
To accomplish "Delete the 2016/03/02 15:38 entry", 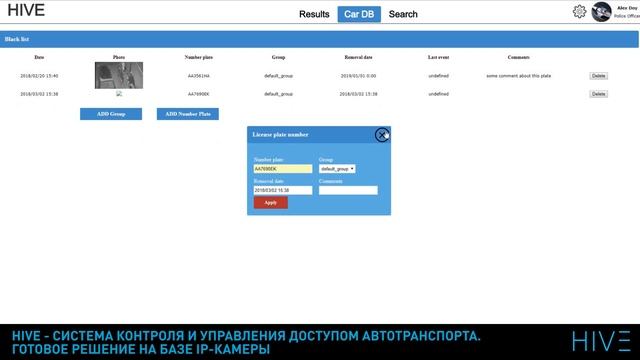I will click(598, 94).
